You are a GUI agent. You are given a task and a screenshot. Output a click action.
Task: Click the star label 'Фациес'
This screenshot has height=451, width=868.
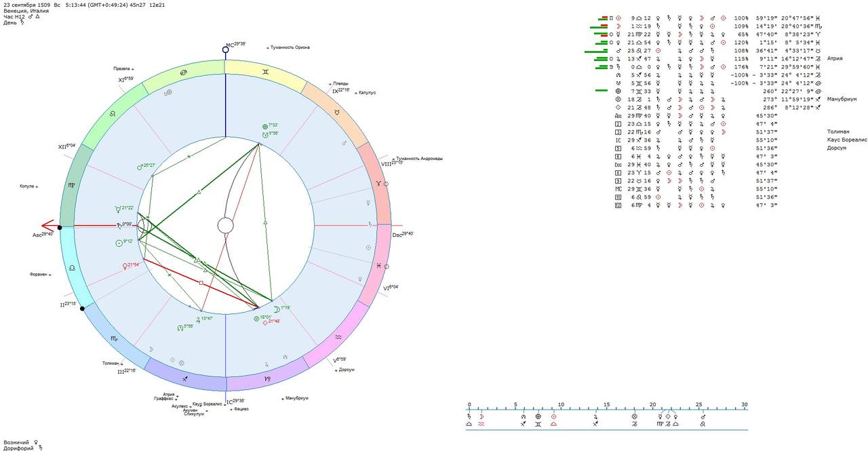(x=241, y=409)
